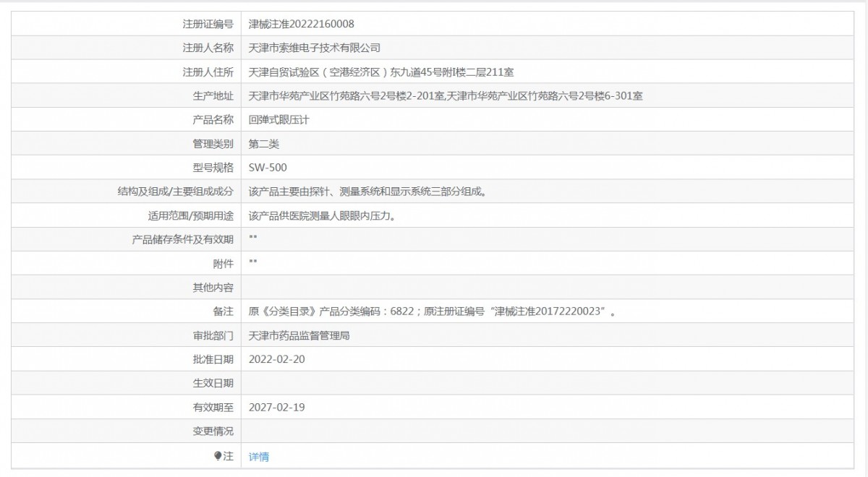Viewport: 868px width, 477px height.
Task: Click the 适用范围/预期用途 label
Action: [191, 215]
